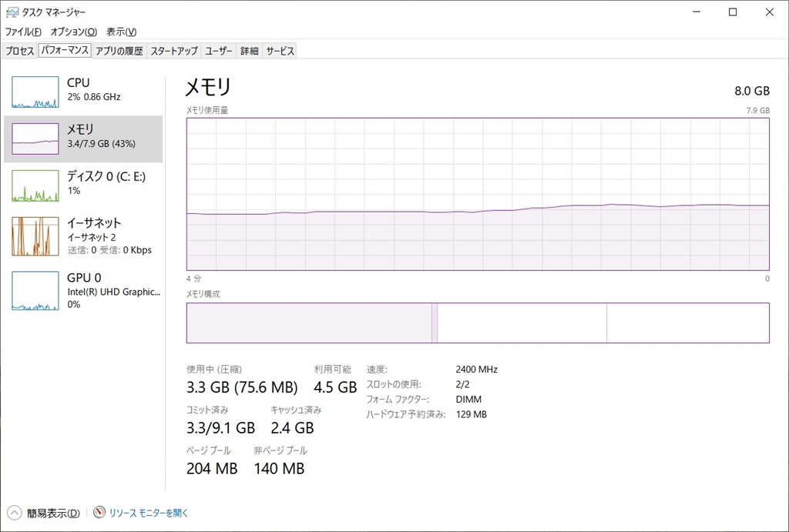
Task: Open the 表示 menu
Action: pyautogui.click(x=121, y=32)
